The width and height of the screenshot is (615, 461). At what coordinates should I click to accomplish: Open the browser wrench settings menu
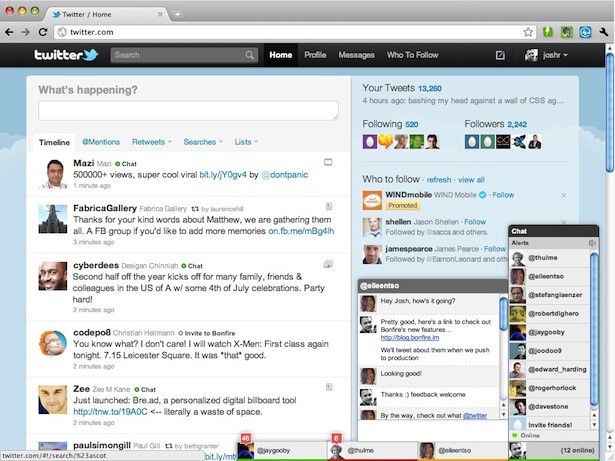coord(604,32)
